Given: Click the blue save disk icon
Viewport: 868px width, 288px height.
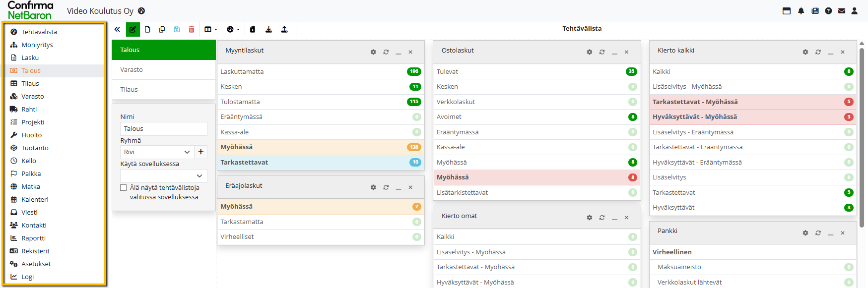Looking at the screenshot, I should (177, 30).
